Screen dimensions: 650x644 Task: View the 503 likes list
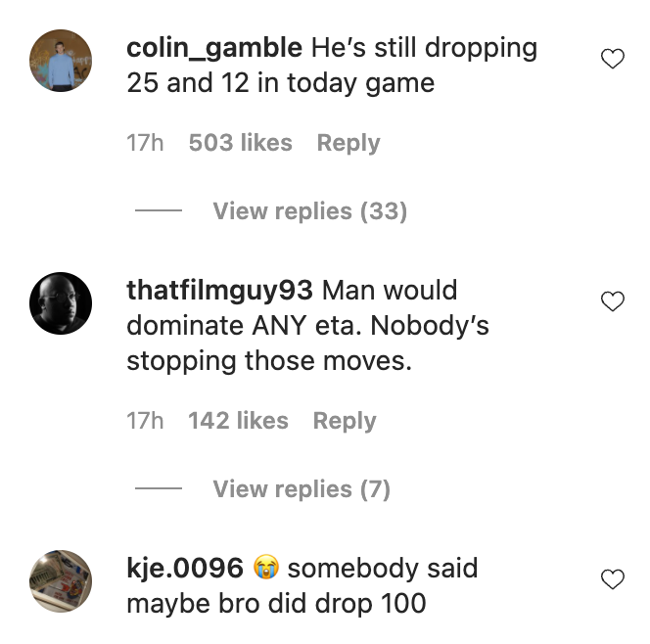point(240,143)
